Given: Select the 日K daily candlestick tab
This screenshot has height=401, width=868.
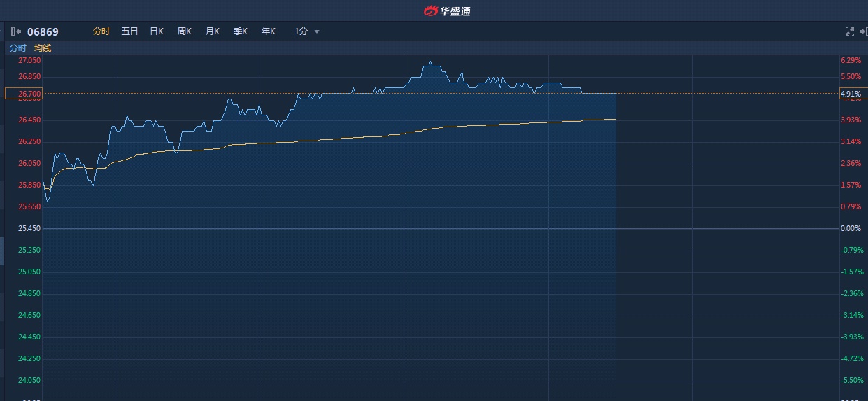Looking at the screenshot, I should click(x=157, y=31).
